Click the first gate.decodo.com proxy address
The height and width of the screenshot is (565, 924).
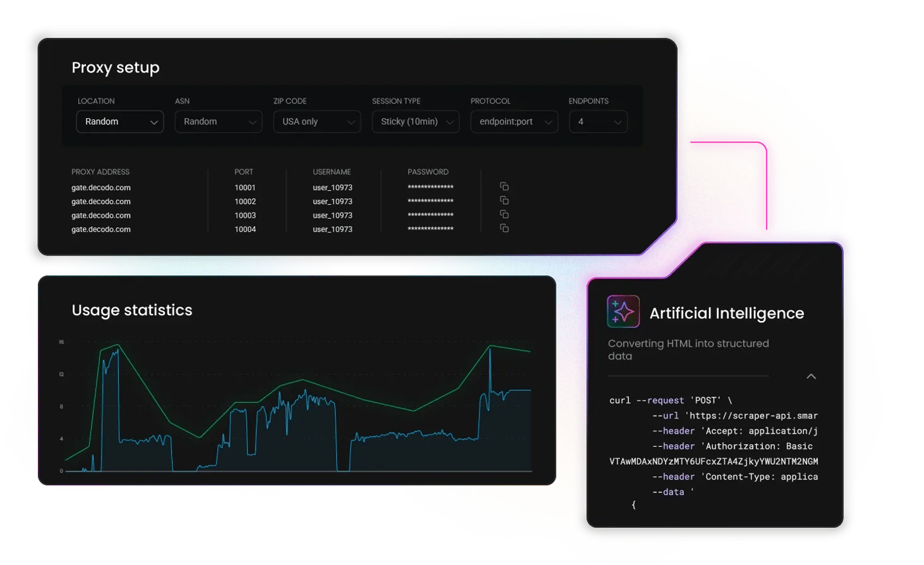[x=101, y=188]
